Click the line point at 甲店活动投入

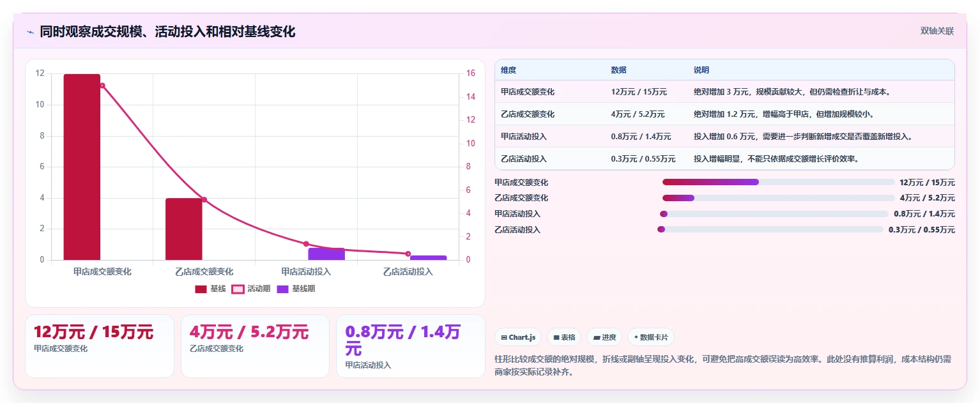point(306,244)
